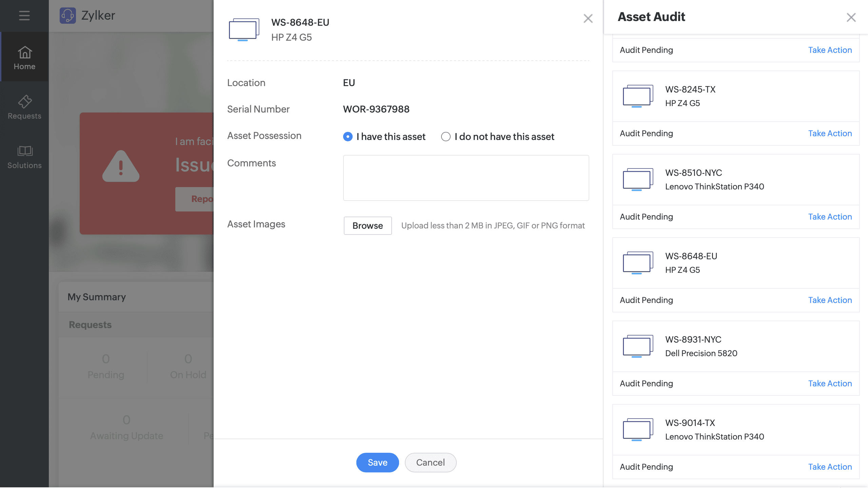Click Browse to upload asset image
This screenshot has height=488, width=868.
pyautogui.click(x=368, y=226)
